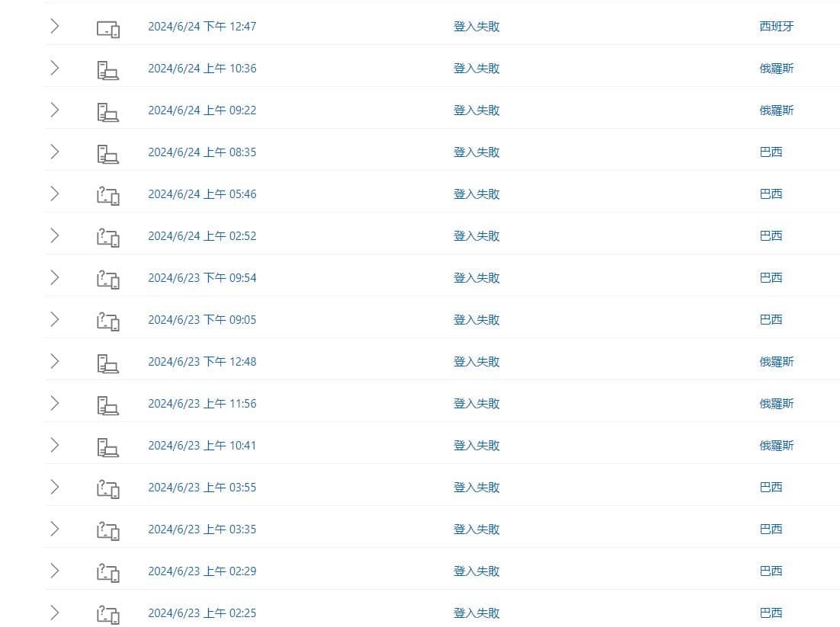The height and width of the screenshot is (627, 840).
Task: Select 西班牙 location text
Action: click(776, 27)
